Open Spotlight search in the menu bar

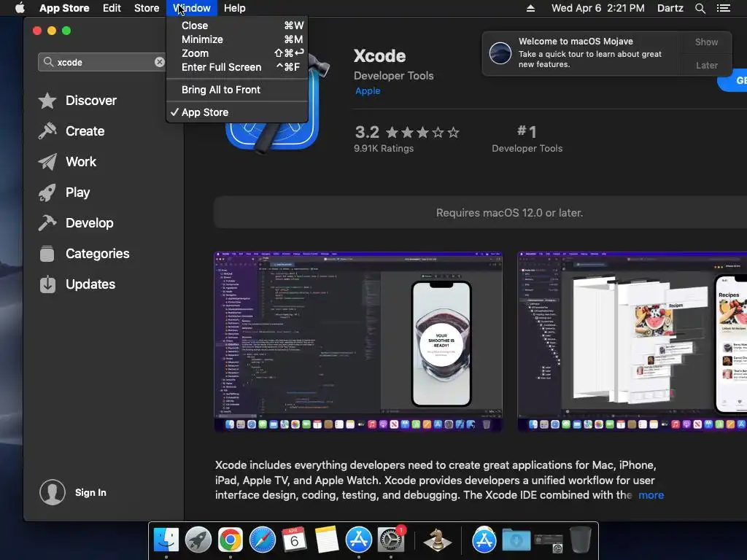(x=700, y=8)
